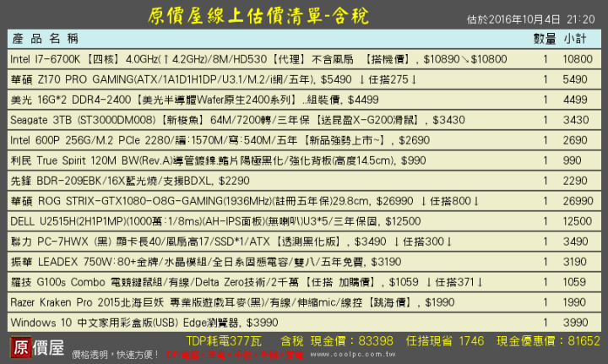Select the 聯力 PC-7HWX case row
The image size is (608, 364).
point(304,242)
